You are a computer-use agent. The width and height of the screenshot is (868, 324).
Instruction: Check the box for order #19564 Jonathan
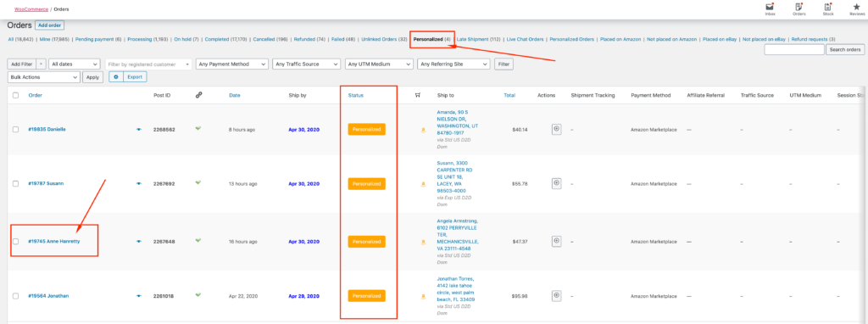coord(15,296)
